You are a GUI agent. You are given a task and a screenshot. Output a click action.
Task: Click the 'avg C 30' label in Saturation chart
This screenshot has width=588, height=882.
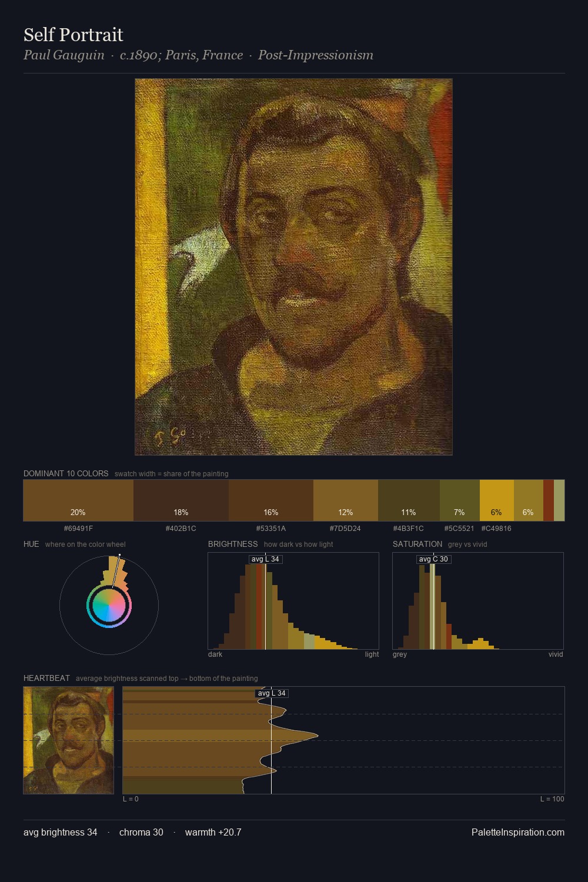433,559
